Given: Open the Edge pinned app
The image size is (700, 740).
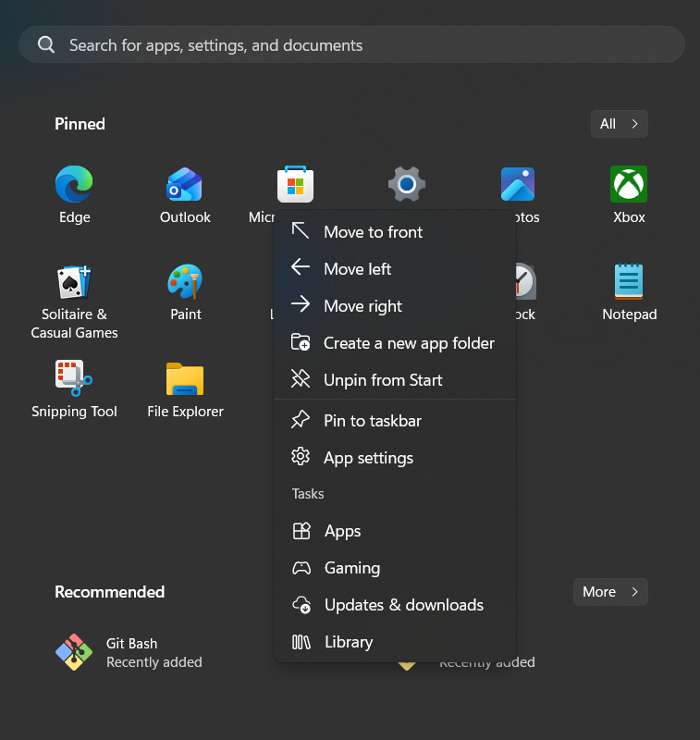Looking at the screenshot, I should tap(74, 184).
